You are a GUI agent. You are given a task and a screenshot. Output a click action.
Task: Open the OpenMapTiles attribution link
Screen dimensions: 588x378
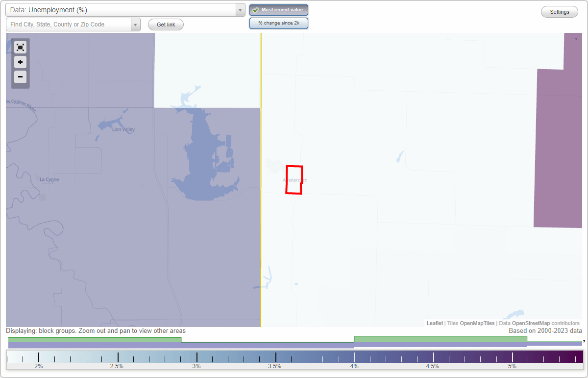pyautogui.click(x=477, y=323)
